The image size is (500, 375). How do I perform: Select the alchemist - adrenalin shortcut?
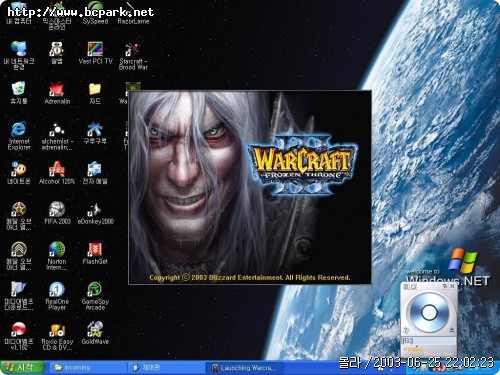(57, 136)
